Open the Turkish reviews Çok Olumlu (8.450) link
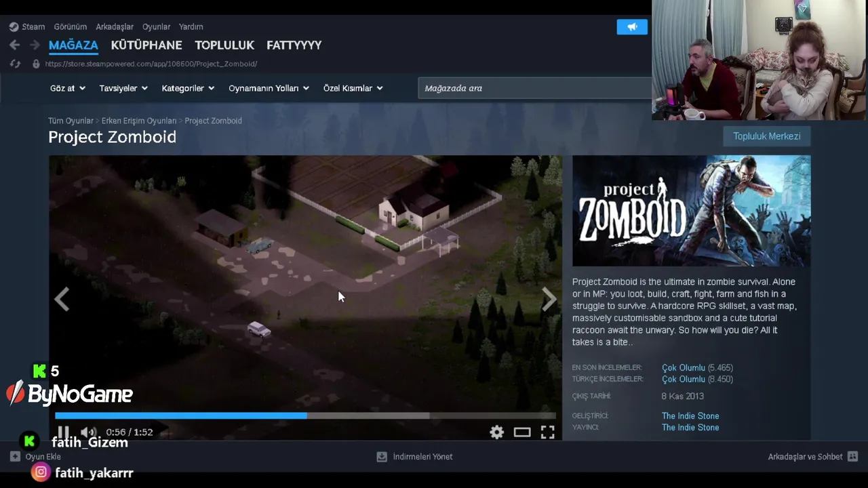868x488 pixels. (x=697, y=379)
